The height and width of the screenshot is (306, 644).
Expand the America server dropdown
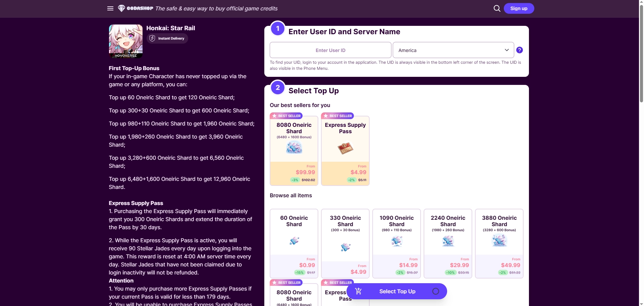(453, 50)
